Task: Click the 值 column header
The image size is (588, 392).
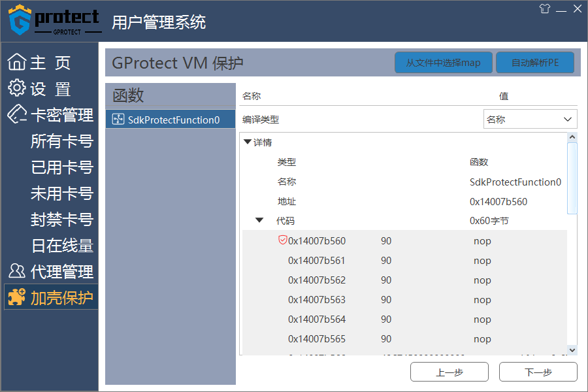Action: click(x=504, y=96)
